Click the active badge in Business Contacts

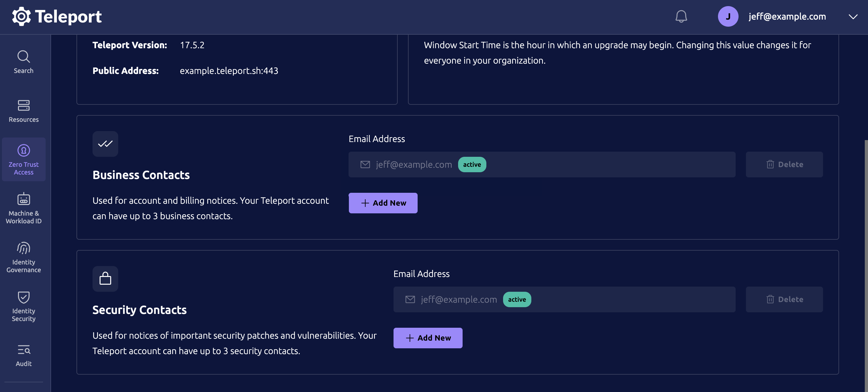(x=472, y=165)
